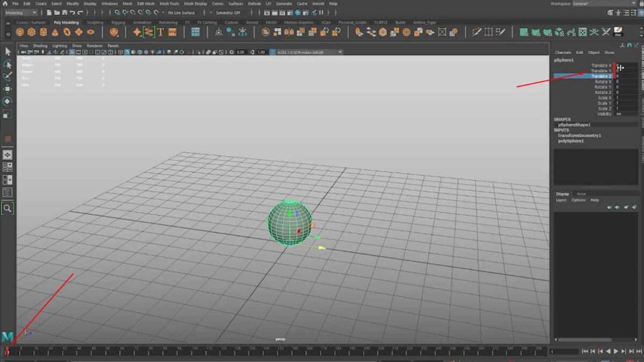Create a polygon sphere from the shelf

pos(19,32)
